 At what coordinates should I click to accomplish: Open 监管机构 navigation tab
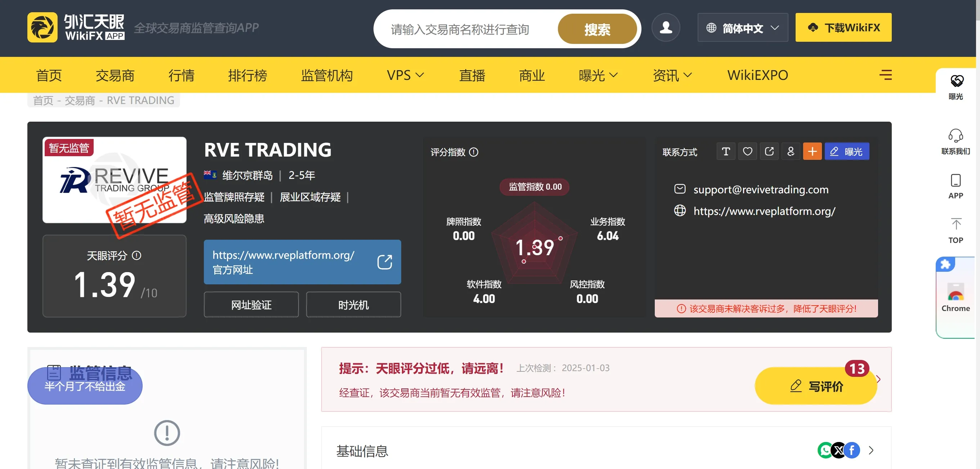point(327,75)
